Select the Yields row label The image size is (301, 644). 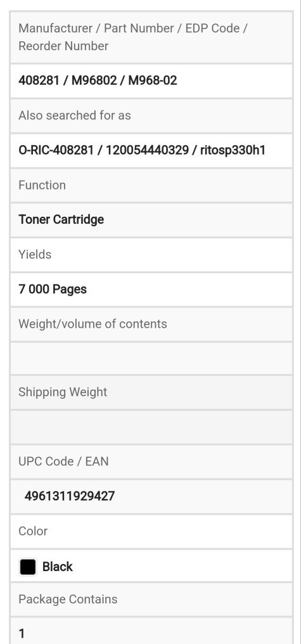tap(35, 254)
